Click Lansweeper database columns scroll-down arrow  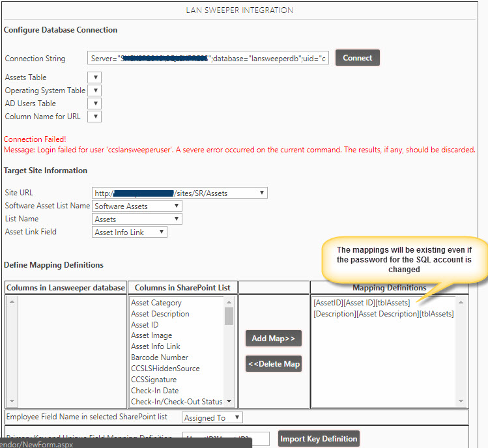(x=12, y=401)
